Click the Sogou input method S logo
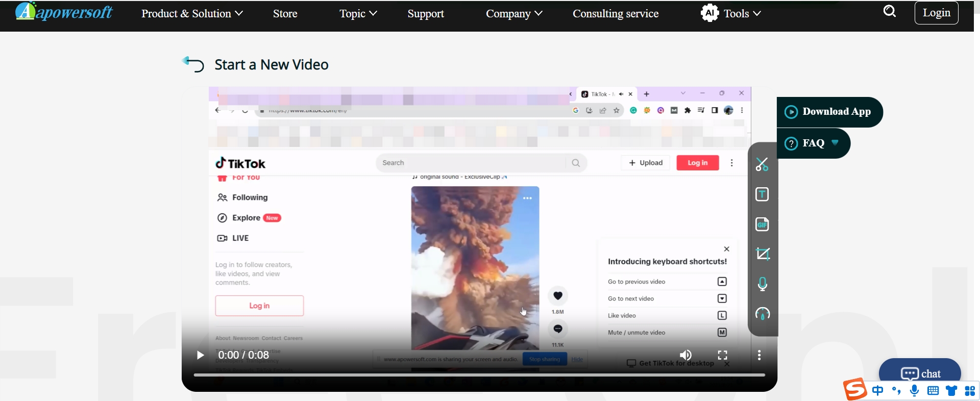Image resolution: width=980 pixels, height=401 pixels. [855, 390]
